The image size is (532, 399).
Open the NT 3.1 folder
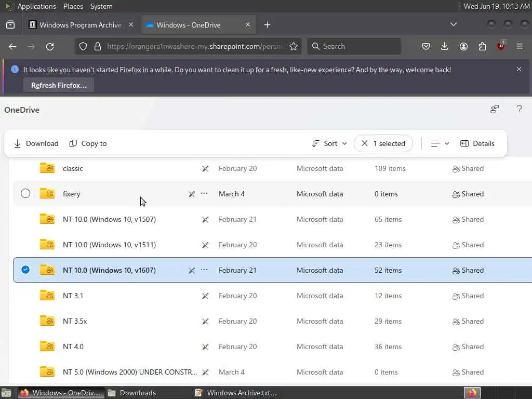pos(73,296)
